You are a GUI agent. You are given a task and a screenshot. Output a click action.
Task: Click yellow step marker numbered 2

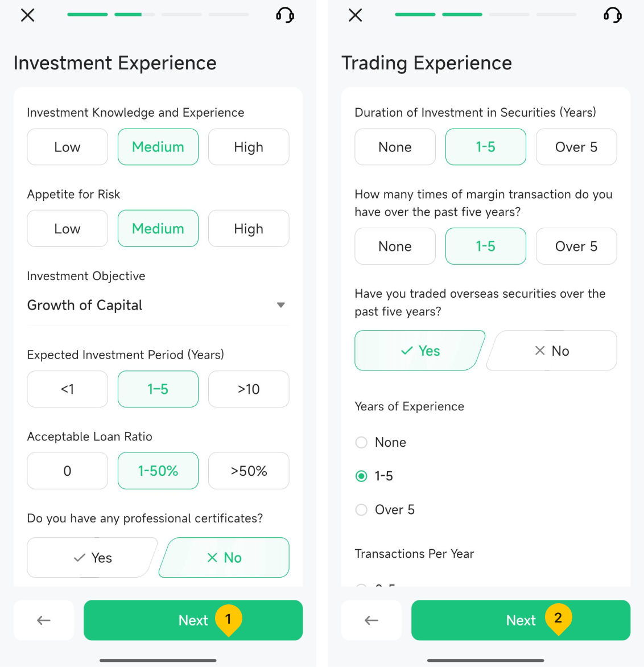[x=558, y=619]
